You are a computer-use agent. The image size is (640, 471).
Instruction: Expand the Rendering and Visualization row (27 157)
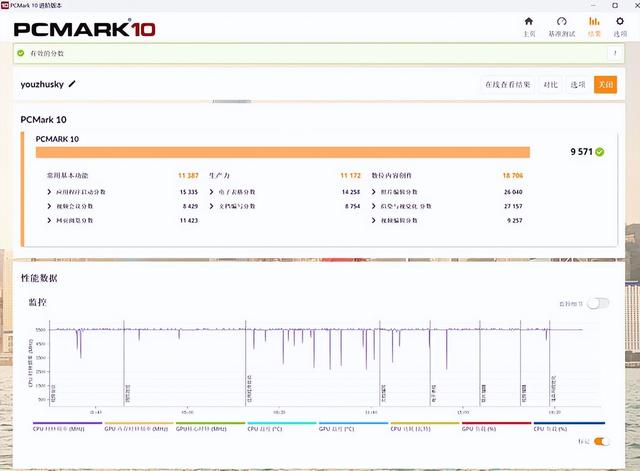pyautogui.click(x=373, y=206)
